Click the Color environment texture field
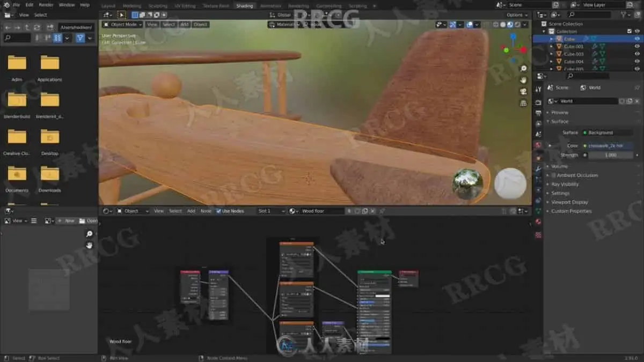 [x=609, y=145]
